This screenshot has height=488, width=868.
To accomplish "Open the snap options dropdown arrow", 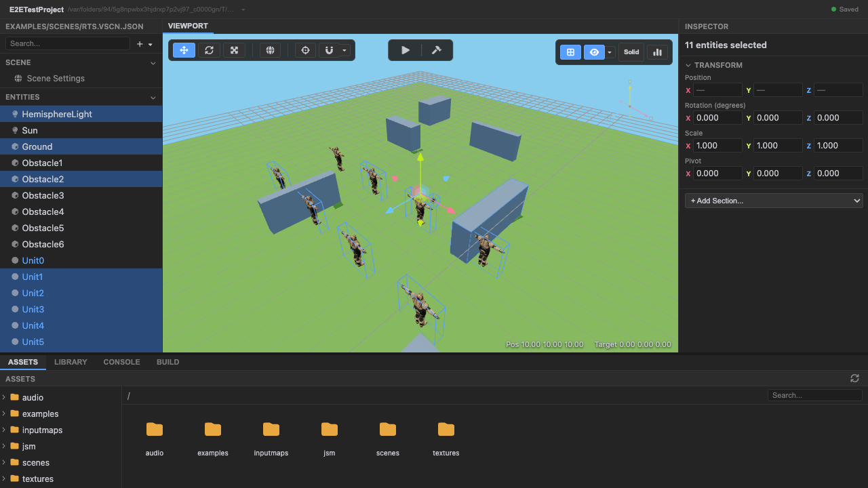I will (344, 50).
